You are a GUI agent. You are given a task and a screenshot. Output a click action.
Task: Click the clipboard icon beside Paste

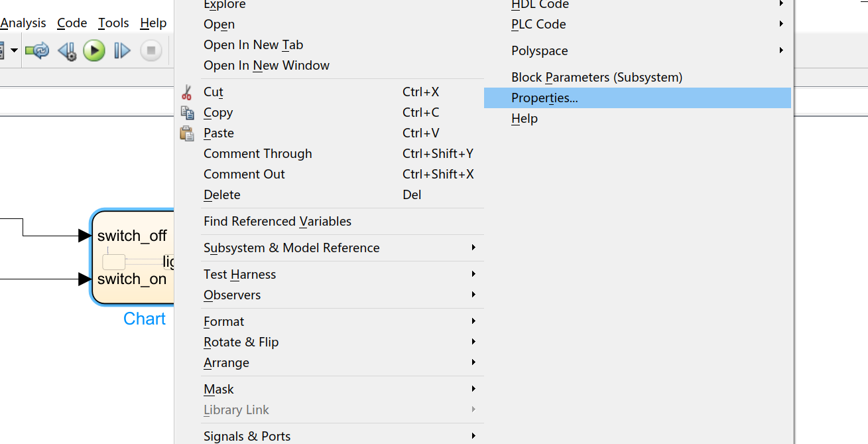click(187, 133)
